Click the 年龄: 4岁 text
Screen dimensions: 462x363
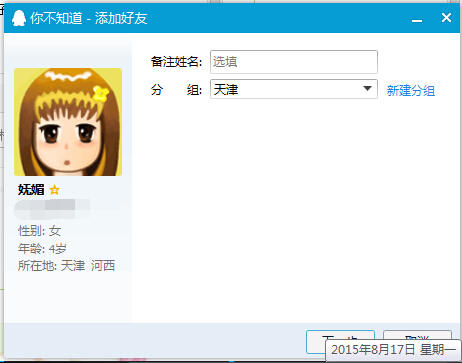pyautogui.click(x=42, y=248)
